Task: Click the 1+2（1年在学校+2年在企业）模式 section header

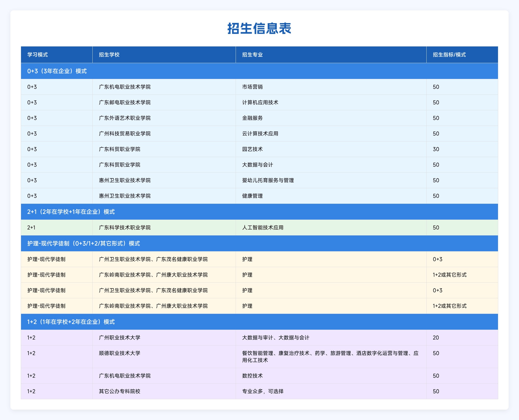Action: [x=259, y=322]
